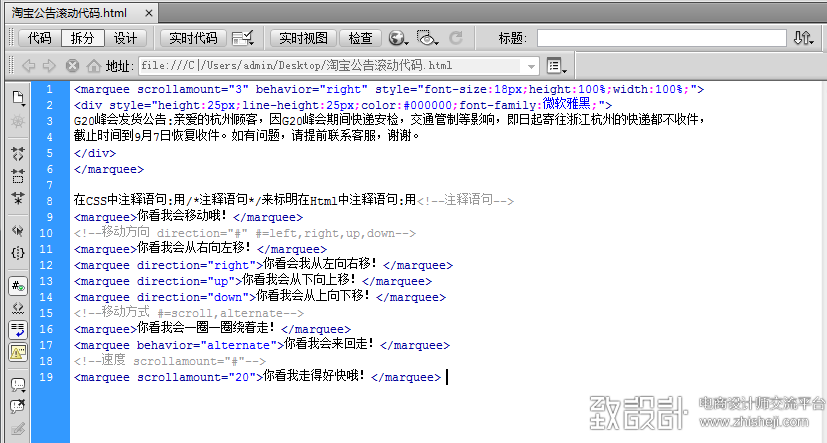Click the Remove Comment icon
The height and width of the screenshot is (443, 827).
18,407
